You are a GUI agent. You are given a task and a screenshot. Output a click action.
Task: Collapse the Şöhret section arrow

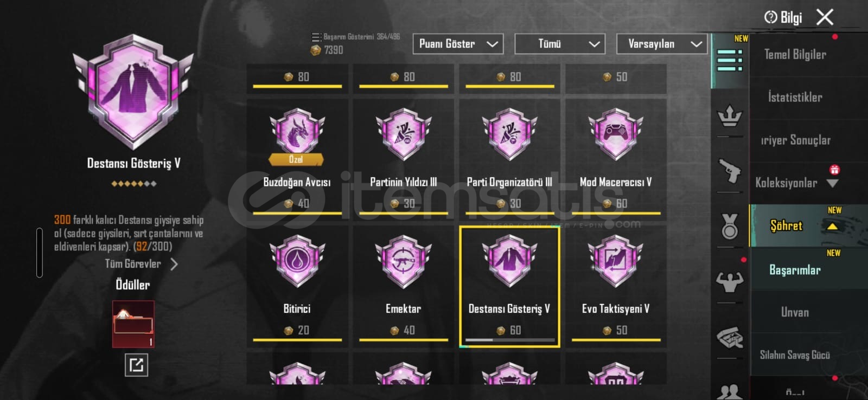point(832,227)
